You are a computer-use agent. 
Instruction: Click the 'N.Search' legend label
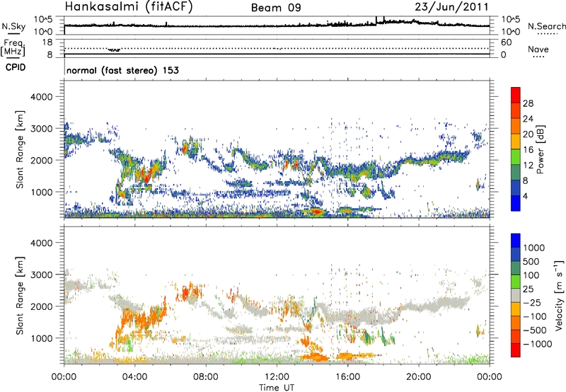546,26
